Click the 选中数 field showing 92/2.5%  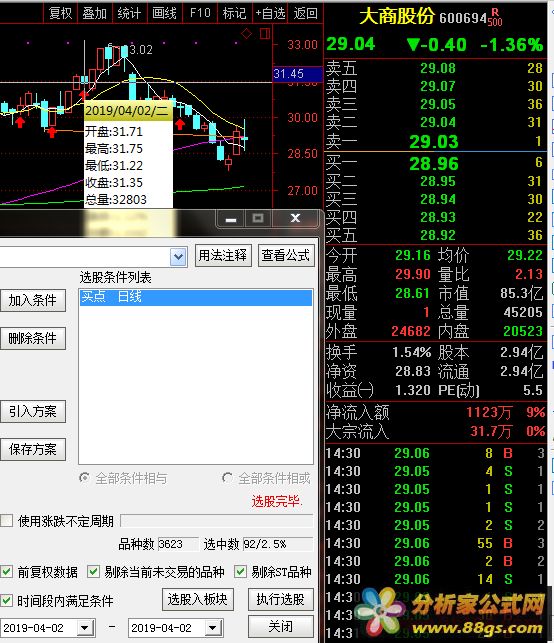[x=278, y=544]
